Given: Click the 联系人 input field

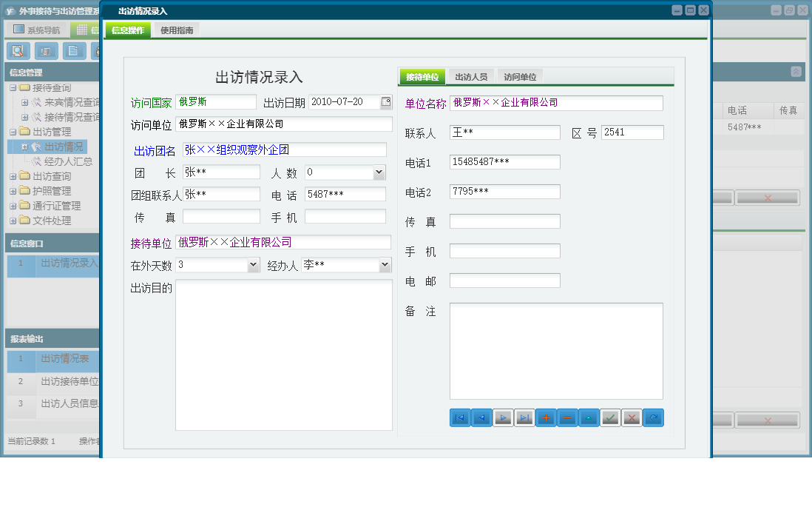Looking at the screenshot, I should (504, 132).
